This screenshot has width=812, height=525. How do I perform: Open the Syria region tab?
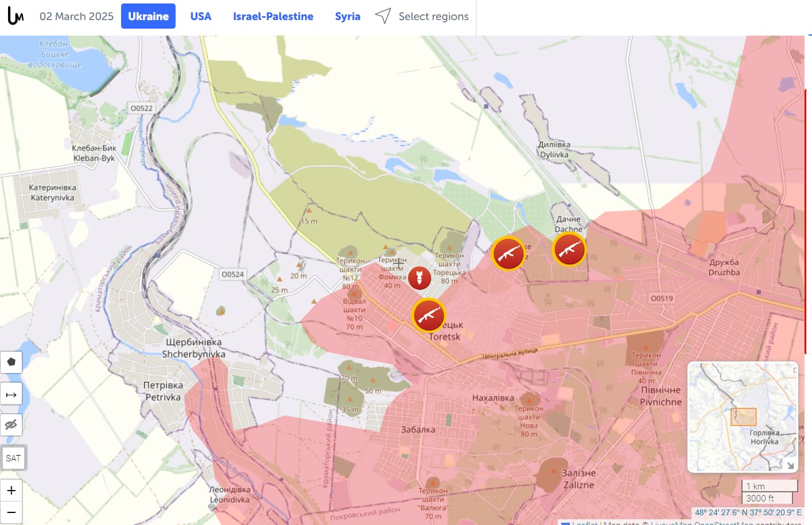tap(348, 16)
